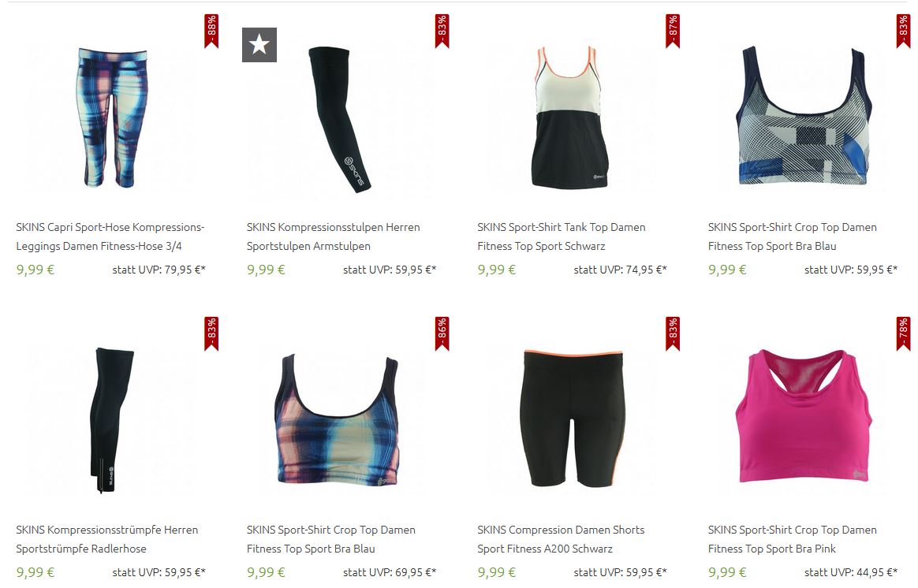
Task: Click the -83% ribbon on the black arm sleeve
Action: pos(442,31)
